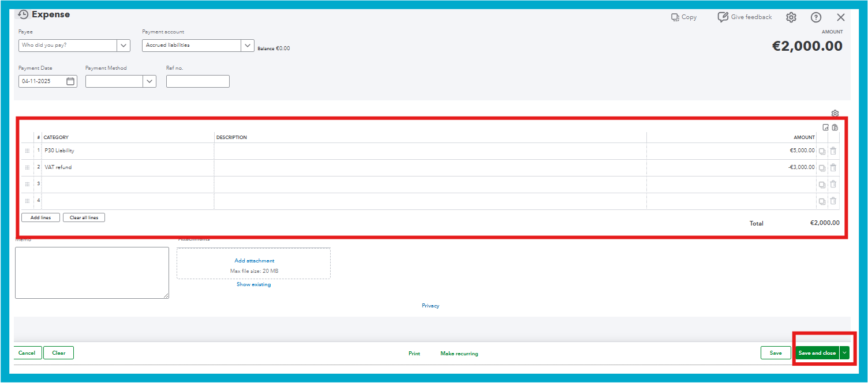Expand the Payment Method dropdown arrow
Viewport: 868px width, 383px height.
point(149,81)
